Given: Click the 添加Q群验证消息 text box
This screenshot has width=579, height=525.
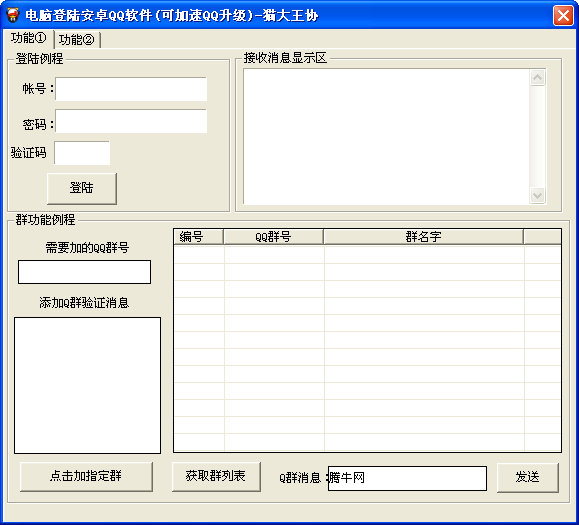Looking at the screenshot, I should (88, 385).
